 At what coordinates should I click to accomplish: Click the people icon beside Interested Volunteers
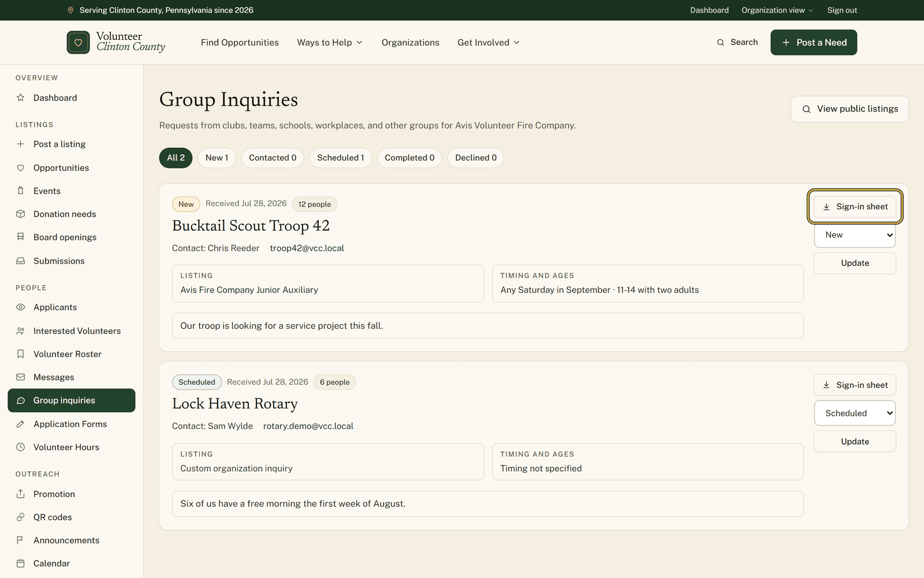(x=21, y=331)
